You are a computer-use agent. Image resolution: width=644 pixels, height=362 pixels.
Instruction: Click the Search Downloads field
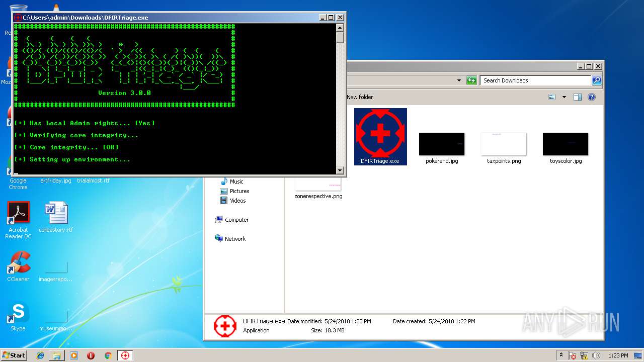(x=535, y=80)
